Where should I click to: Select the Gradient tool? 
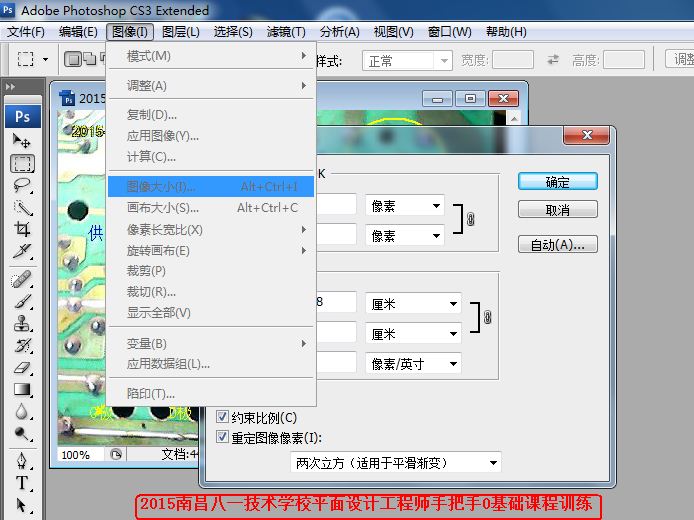(22, 389)
